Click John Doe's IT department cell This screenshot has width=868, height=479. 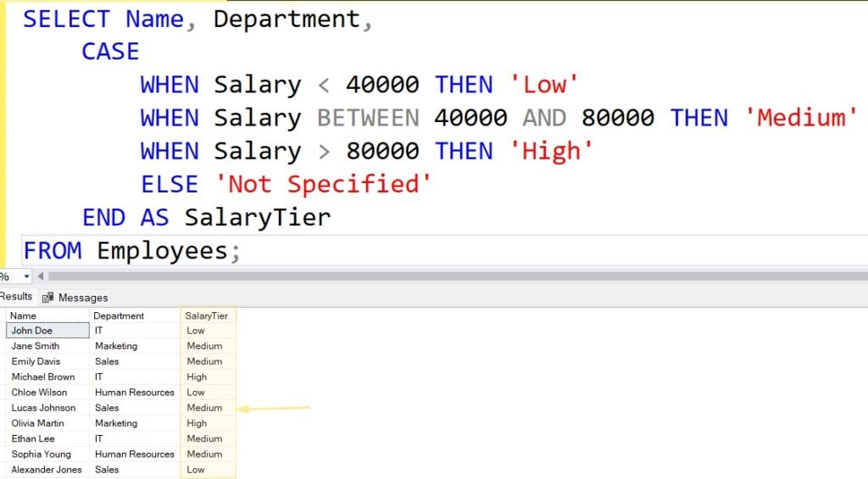[x=135, y=331]
